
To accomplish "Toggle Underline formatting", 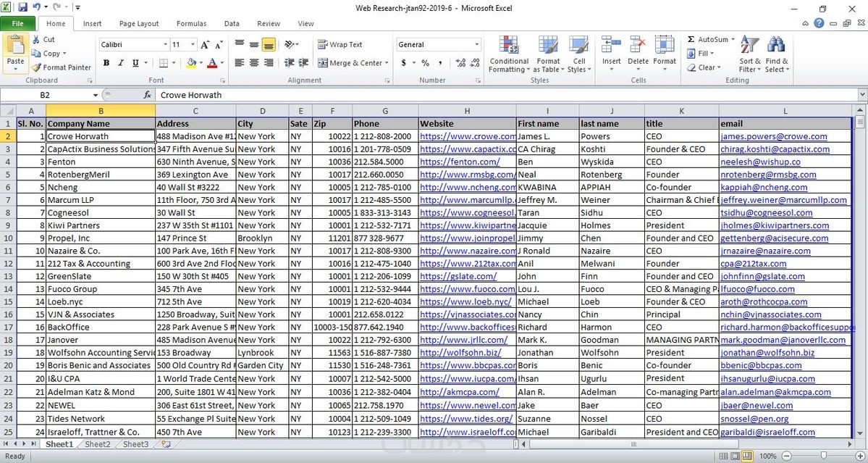I will (x=135, y=63).
